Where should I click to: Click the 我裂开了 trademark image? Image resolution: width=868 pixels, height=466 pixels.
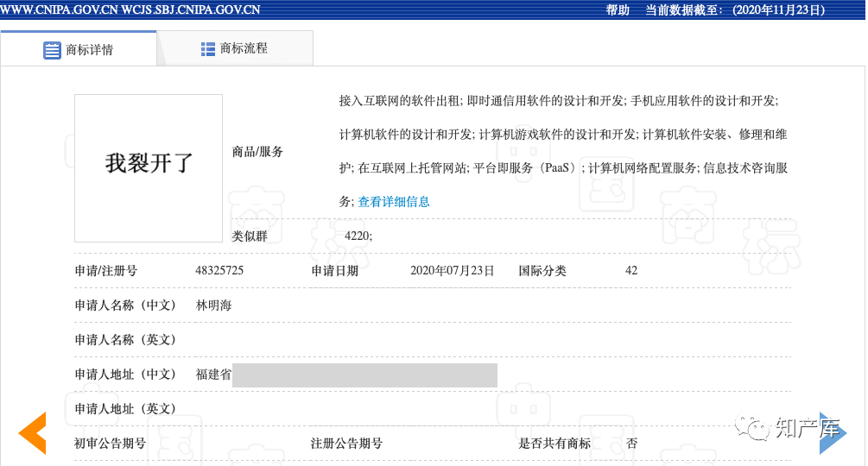pyautogui.click(x=149, y=168)
